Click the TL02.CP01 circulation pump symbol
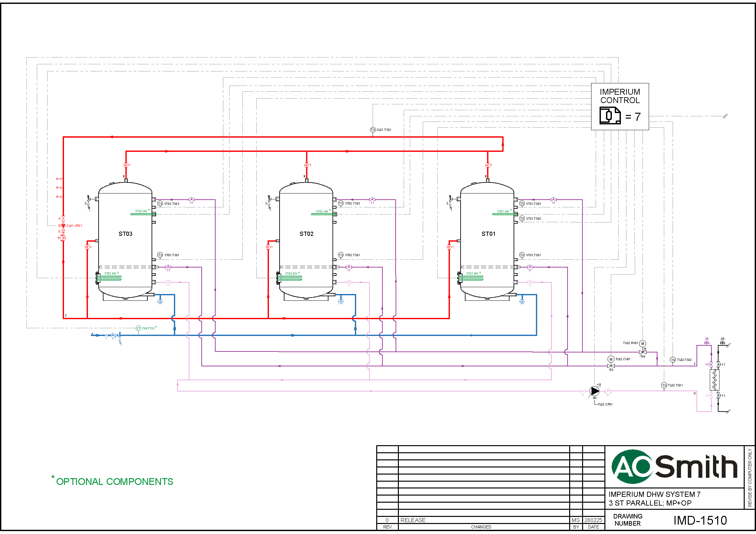Viewport: 756px width, 534px height. (x=595, y=391)
